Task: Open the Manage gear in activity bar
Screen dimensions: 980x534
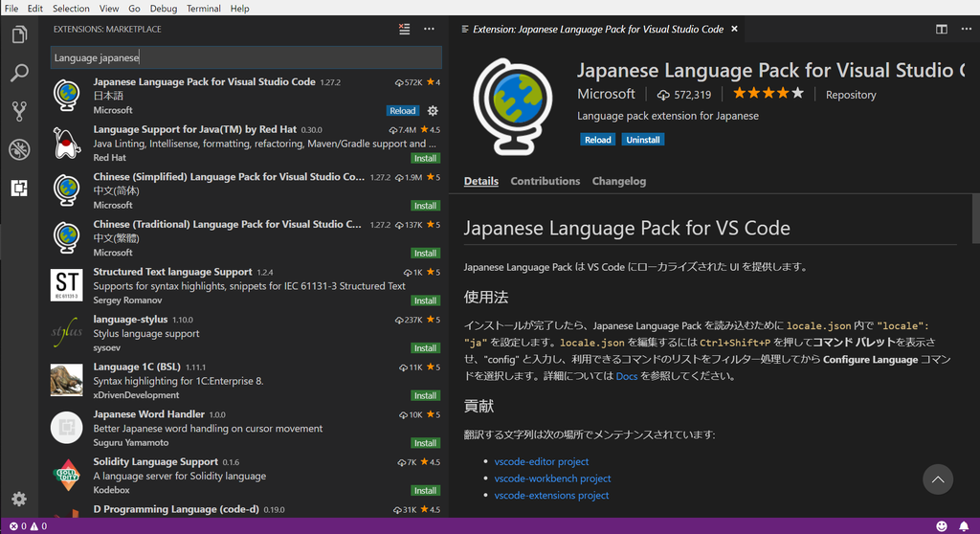Action: (19, 499)
